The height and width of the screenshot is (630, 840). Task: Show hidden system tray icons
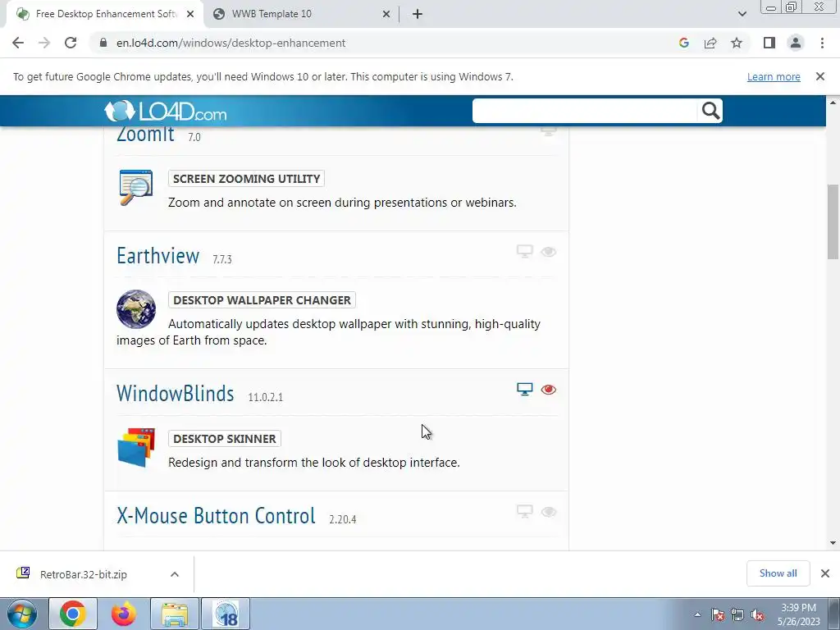pyautogui.click(x=697, y=615)
